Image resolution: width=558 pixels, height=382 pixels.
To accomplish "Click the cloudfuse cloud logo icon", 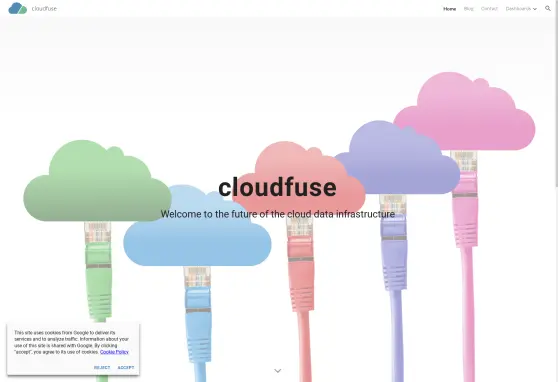I will pyautogui.click(x=17, y=8).
